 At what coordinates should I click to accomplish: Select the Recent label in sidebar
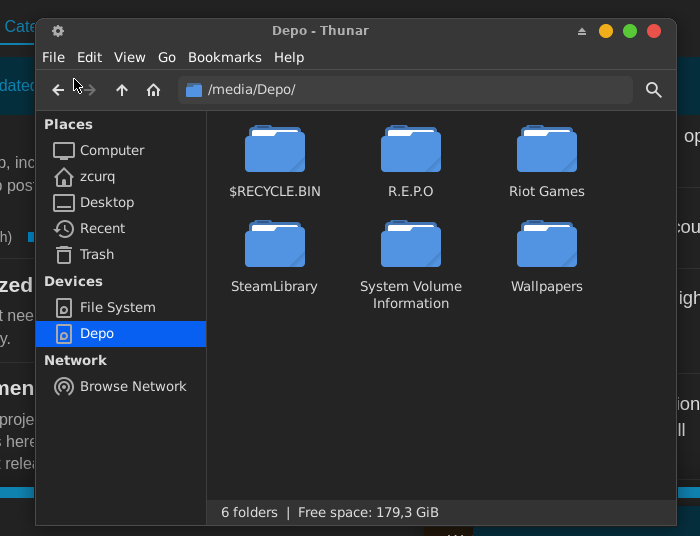(102, 229)
